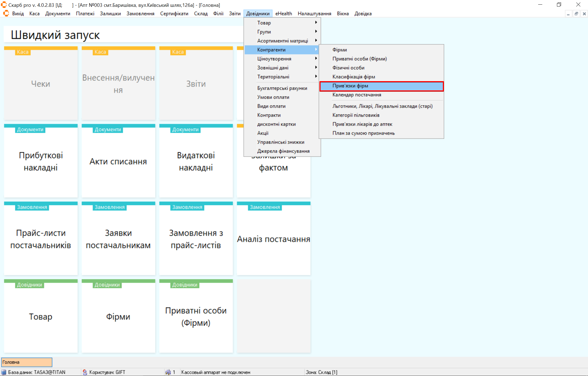588x376 pixels.
Task: Click the Товар quick-launch tile
Action: pyautogui.click(x=41, y=316)
